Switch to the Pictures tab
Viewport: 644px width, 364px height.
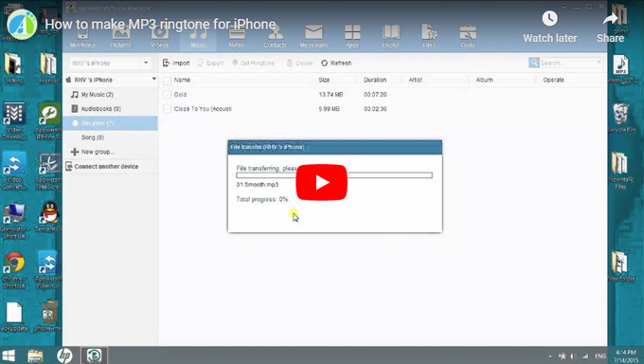click(x=121, y=37)
